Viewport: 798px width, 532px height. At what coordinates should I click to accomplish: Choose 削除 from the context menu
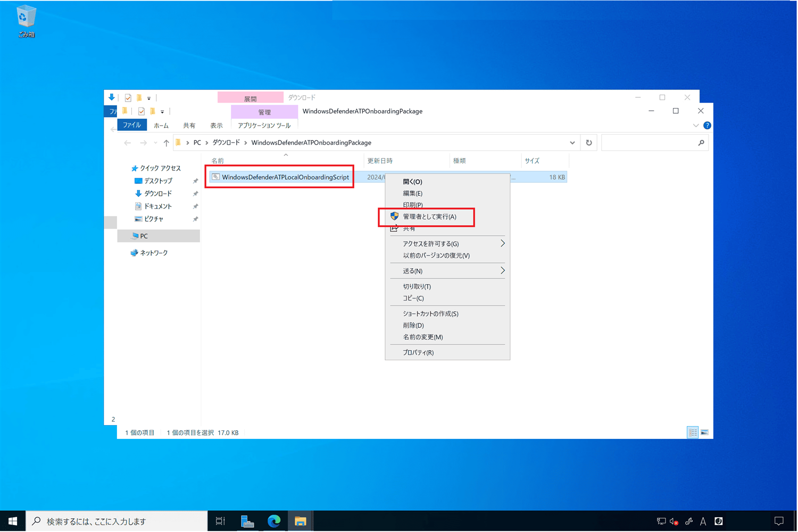(x=447, y=326)
